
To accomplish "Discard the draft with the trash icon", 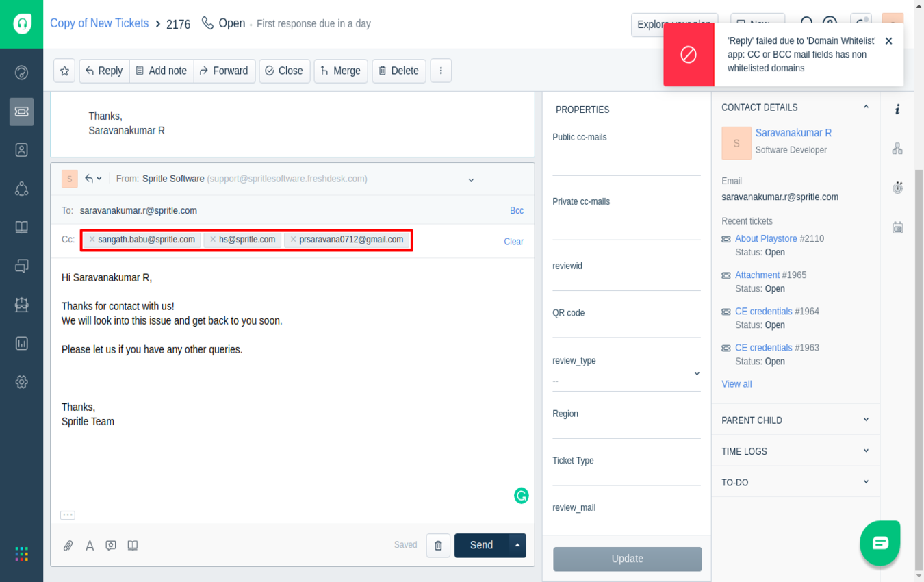I will [x=438, y=546].
